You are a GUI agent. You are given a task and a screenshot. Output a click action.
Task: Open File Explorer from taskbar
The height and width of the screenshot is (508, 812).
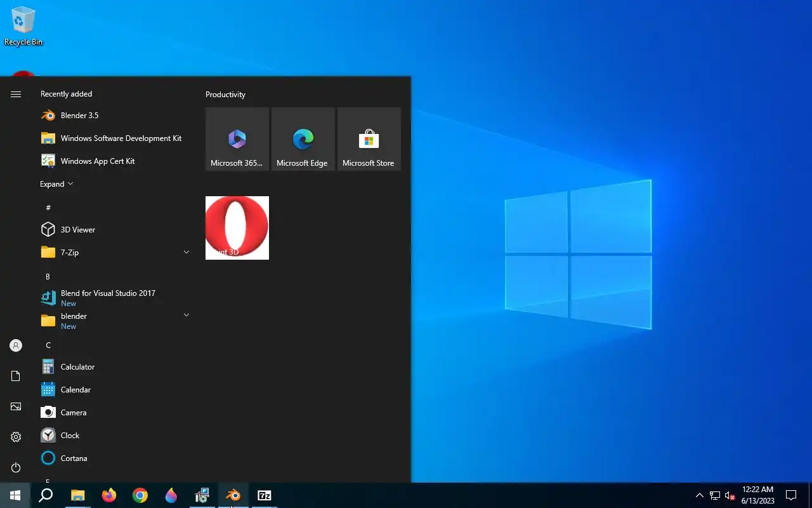pos(77,495)
